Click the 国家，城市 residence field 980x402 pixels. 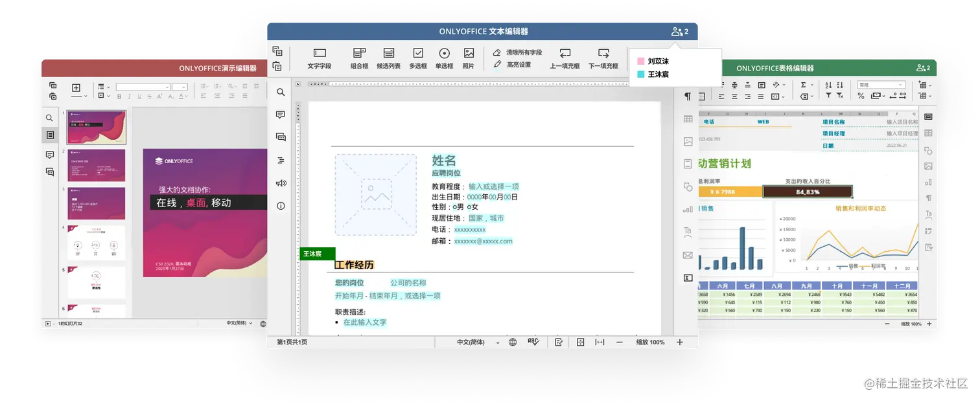pos(486,218)
